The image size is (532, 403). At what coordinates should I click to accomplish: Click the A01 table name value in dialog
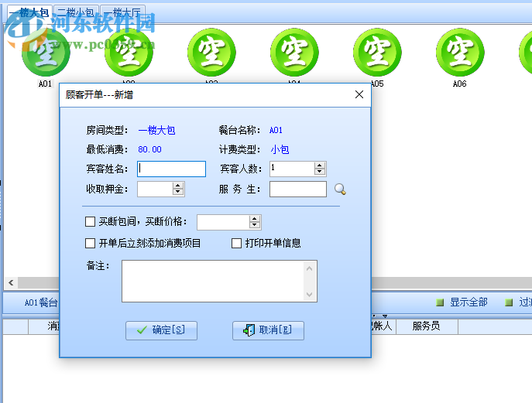point(276,130)
